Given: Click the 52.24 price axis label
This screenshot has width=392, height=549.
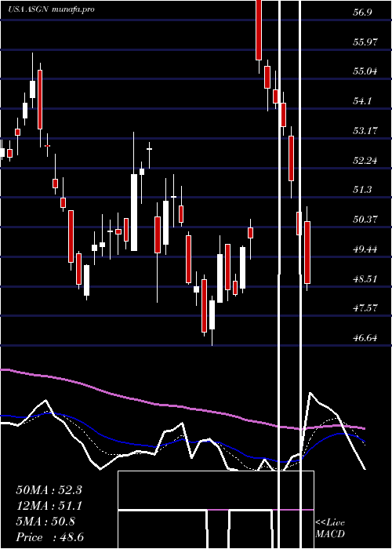Looking at the screenshot, I should 365,160.
